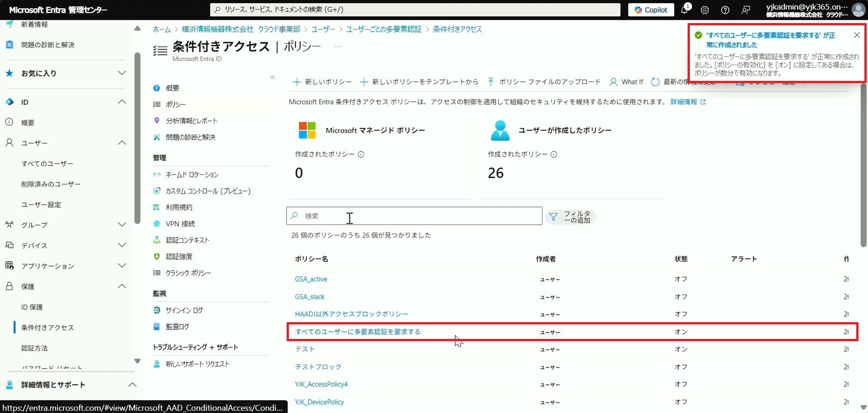The width and height of the screenshot is (868, 413).
Task: Click the 問題の診断と解決 wrench icon in resource menu
Action: coord(157,137)
